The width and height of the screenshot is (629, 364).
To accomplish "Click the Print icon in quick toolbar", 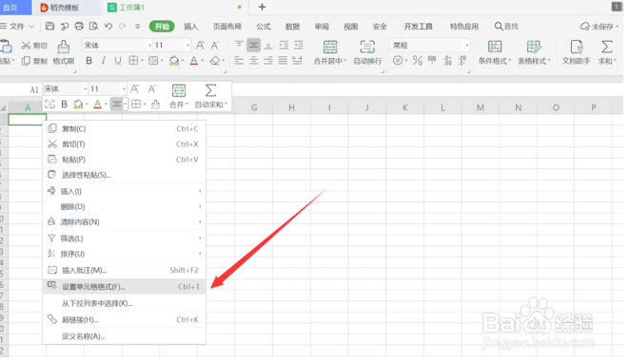I will click(x=79, y=27).
